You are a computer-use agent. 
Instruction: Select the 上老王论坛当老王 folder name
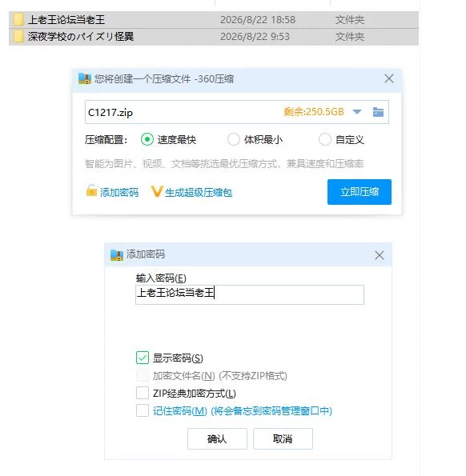point(66,20)
